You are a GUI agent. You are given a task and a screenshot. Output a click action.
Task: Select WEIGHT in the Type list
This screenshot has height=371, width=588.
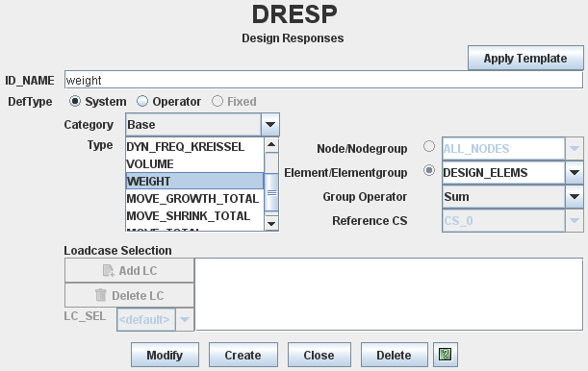point(195,182)
